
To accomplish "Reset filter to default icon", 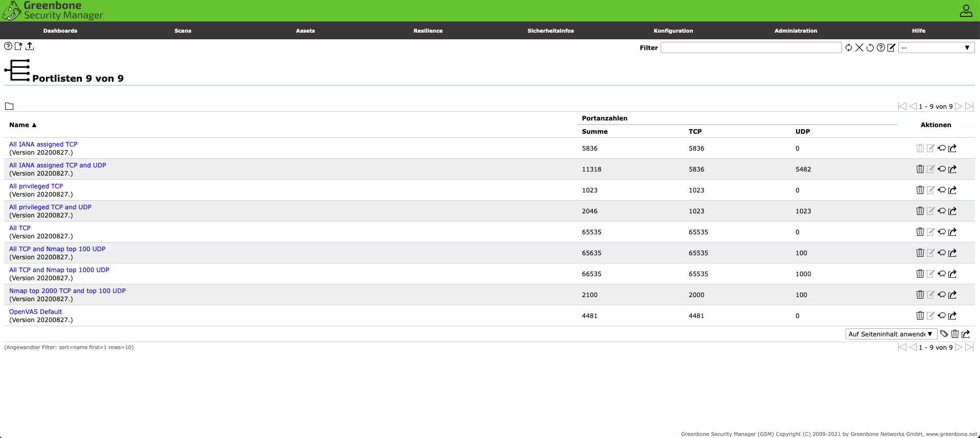I will click(x=870, y=47).
